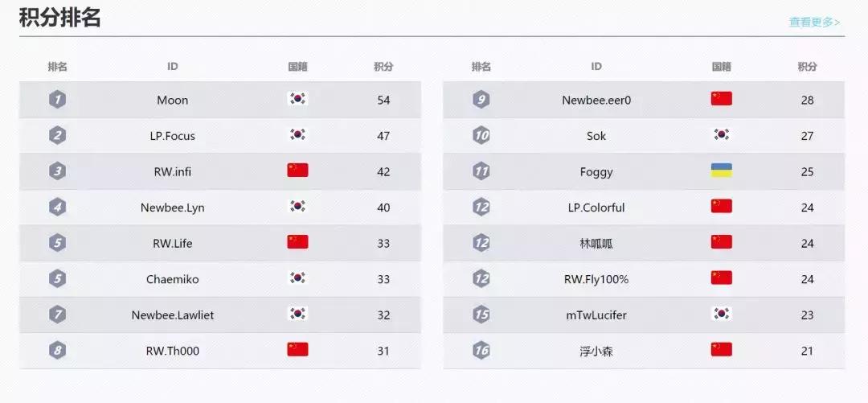
Task: Click the left 排名 column header
Action: tap(57, 67)
